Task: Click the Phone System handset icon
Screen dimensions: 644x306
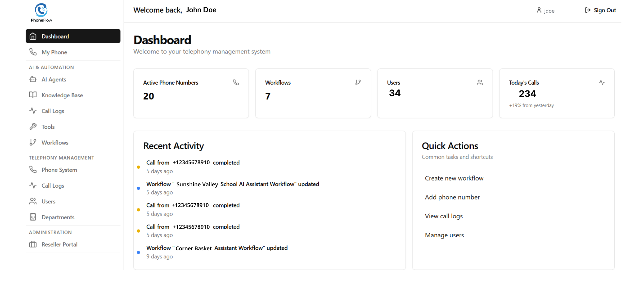Action: click(x=33, y=170)
